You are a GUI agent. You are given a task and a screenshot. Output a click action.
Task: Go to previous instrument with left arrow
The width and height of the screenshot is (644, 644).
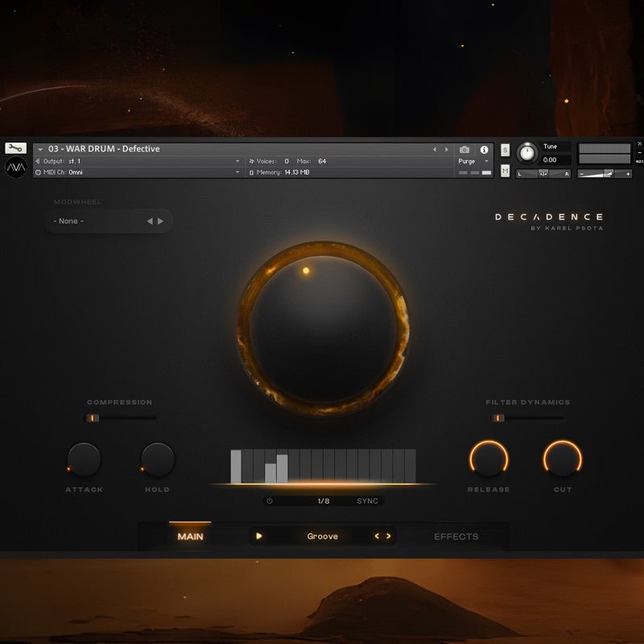point(435,150)
